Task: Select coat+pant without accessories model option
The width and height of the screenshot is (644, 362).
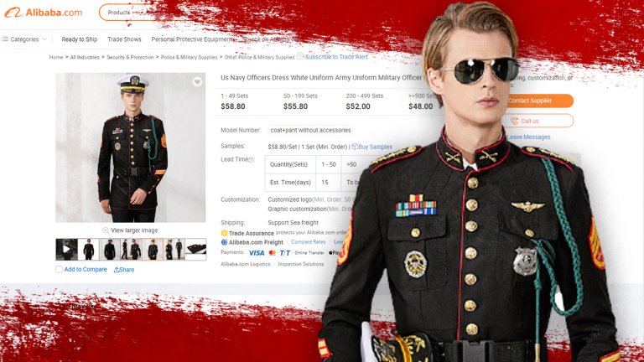Action: coord(310,130)
